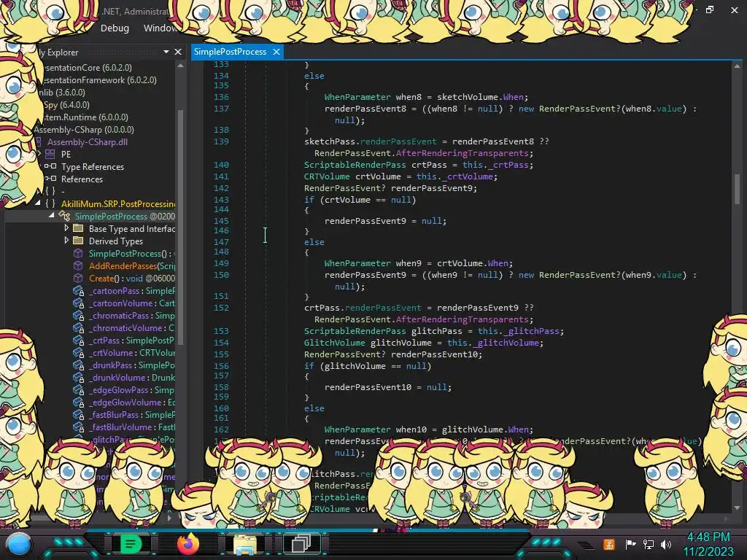Screen dimensions: 747x560
Task: Click the Windows Start orb
Action: [18, 545]
